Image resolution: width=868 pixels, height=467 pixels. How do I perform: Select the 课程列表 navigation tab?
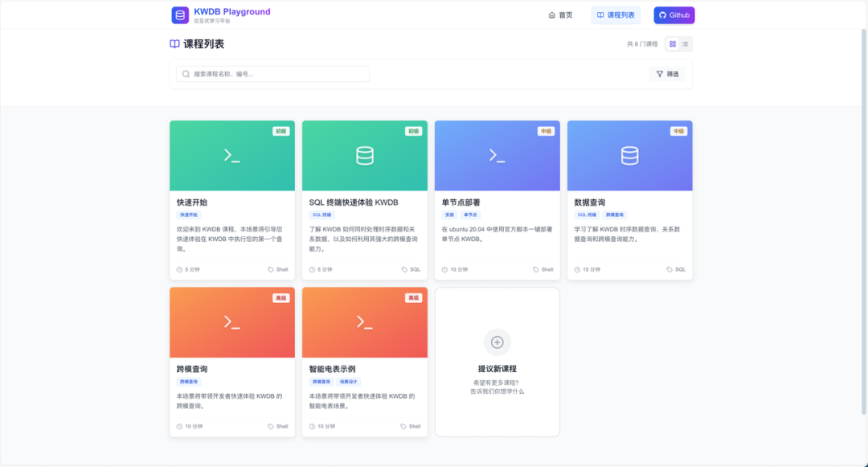click(x=616, y=15)
